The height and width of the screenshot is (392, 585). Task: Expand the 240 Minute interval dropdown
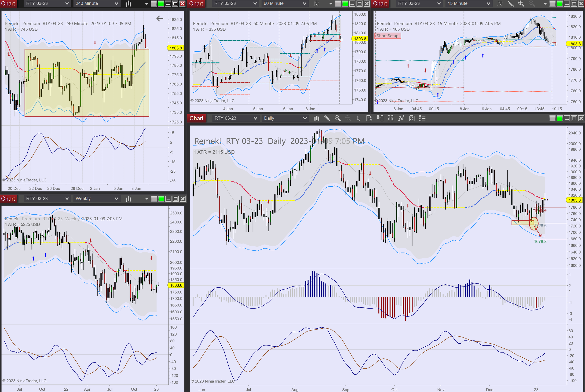(97, 4)
